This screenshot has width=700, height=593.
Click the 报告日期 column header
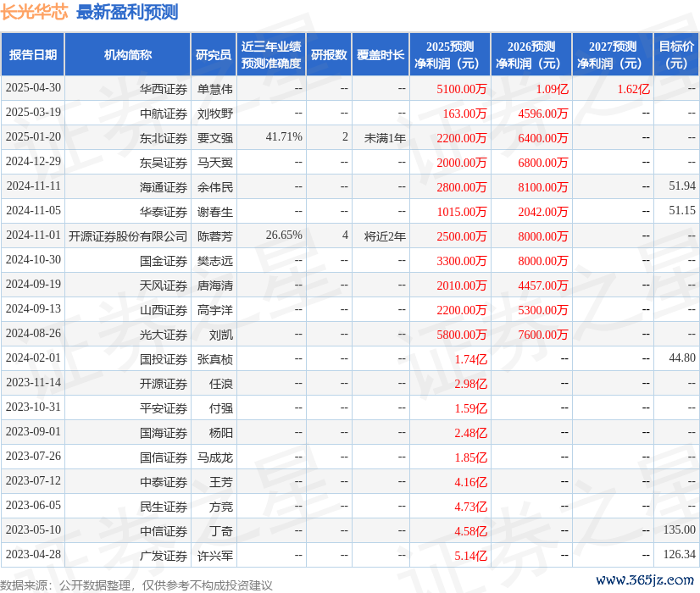(33, 54)
